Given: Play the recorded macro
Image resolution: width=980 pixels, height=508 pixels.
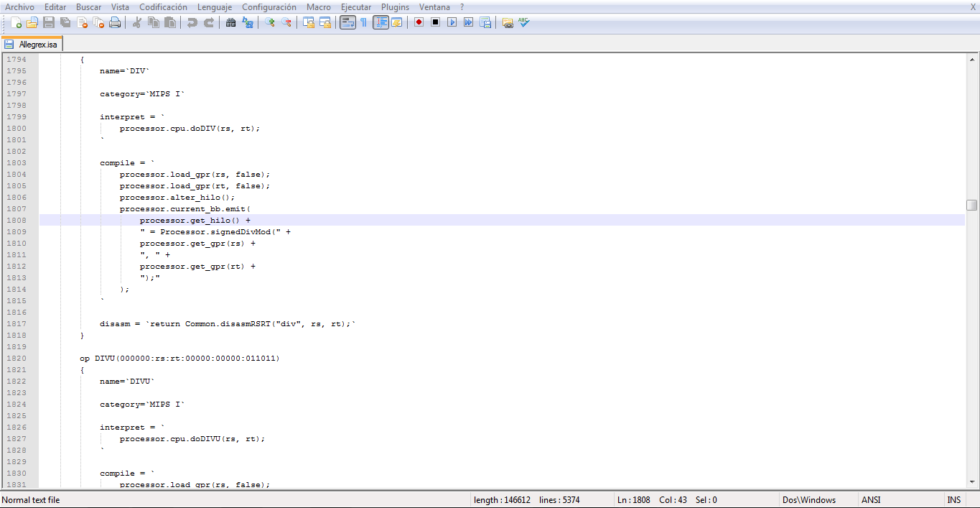Looking at the screenshot, I should pyautogui.click(x=452, y=22).
